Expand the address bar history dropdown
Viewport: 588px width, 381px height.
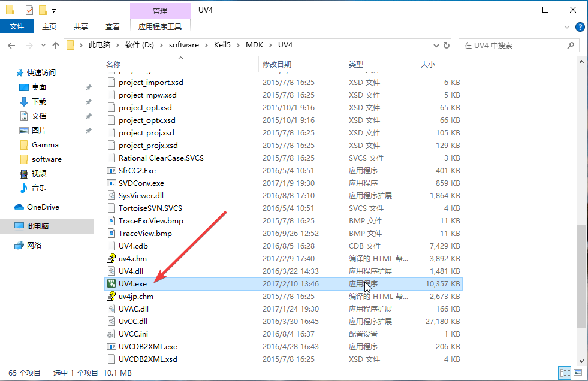(436, 46)
